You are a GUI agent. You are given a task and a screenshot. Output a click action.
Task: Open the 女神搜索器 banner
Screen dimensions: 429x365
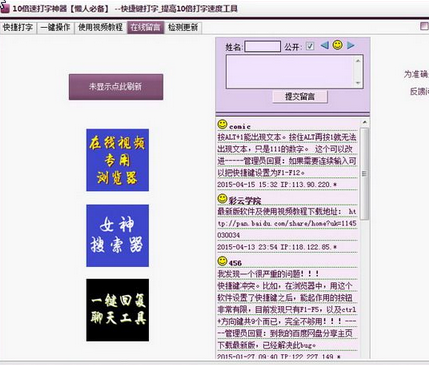pyautogui.click(x=117, y=236)
